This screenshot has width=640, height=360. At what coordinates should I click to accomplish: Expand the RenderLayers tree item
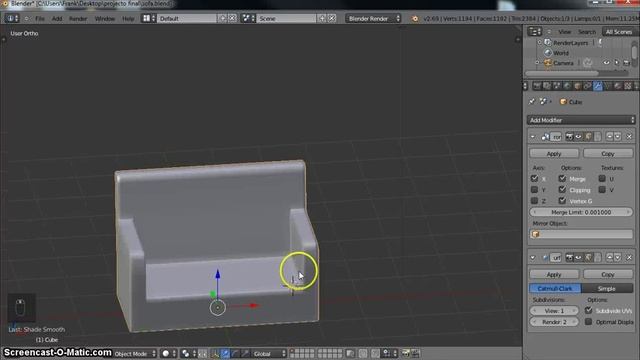click(539, 42)
